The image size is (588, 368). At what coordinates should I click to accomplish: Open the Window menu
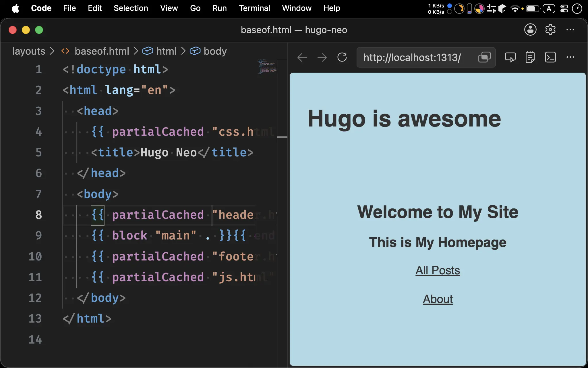(x=297, y=8)
